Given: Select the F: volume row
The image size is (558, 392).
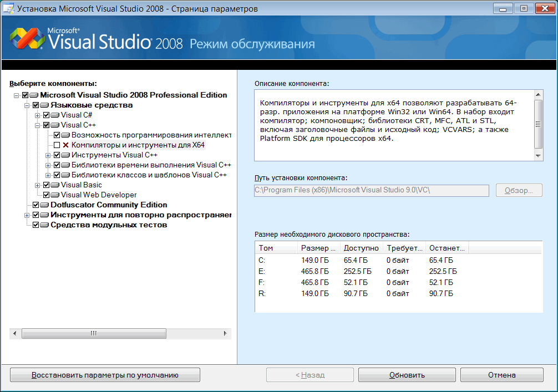Looking at the screenshot, I should pyautogui.click(x=399, y=282).
